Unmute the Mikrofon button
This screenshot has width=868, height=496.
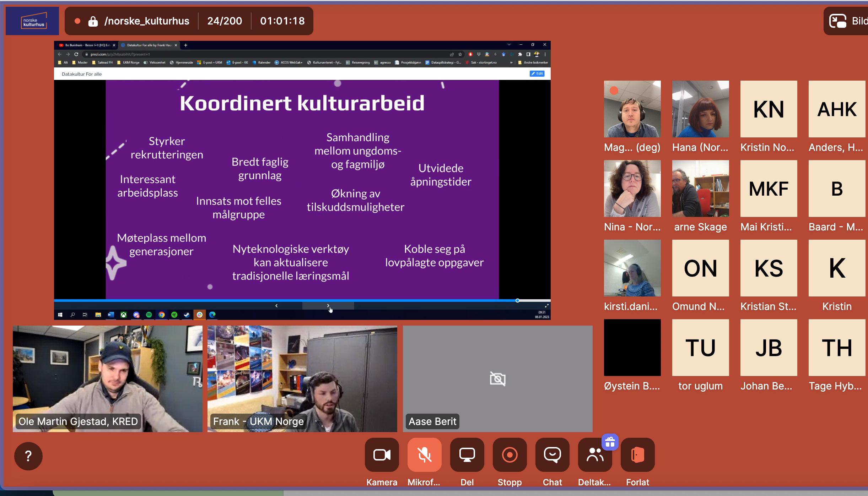click(424, 454)
